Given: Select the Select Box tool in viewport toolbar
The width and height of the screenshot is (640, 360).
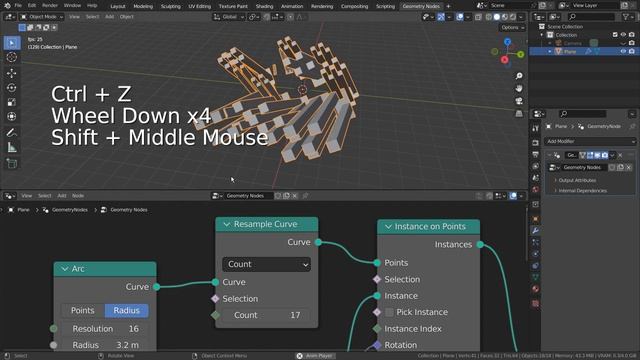Looking at the screenshot, I should click(12, 43).
